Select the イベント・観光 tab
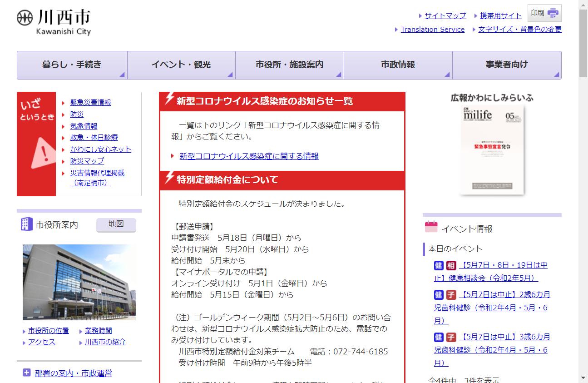588x383 pixels. [x=181, y=65]
